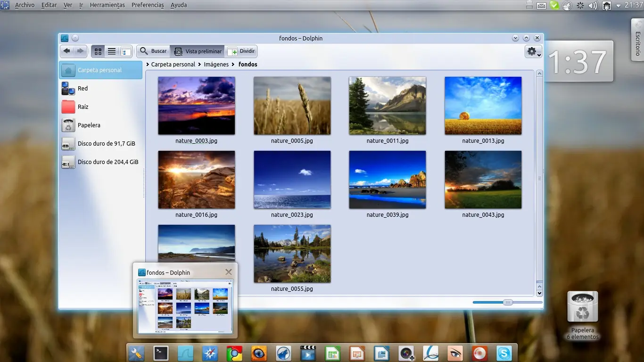Click the Buscar search button
Screen dimensions: 644x362
[x=154, y=51]
